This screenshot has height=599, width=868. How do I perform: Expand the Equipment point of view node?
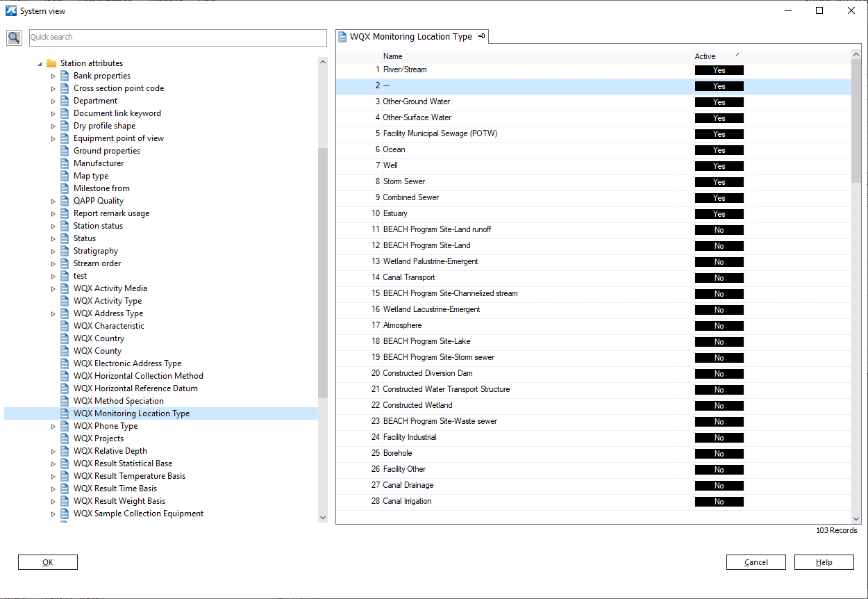[53, 138]
